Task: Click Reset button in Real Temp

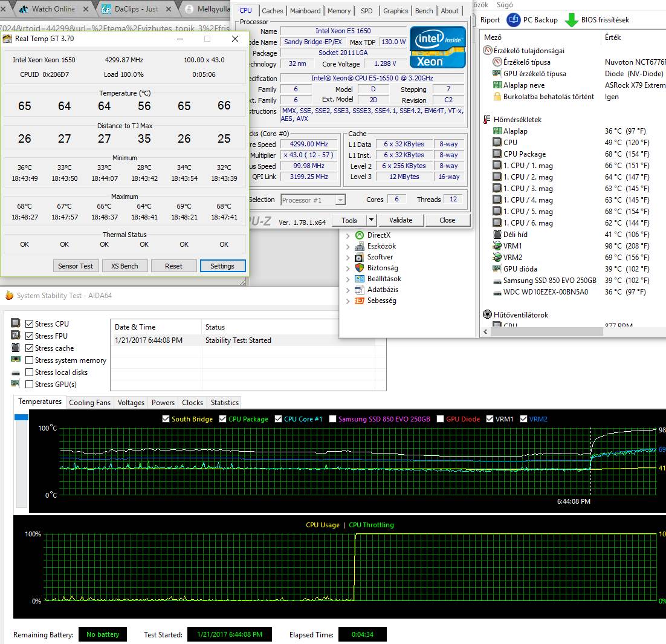Action: point(173,265)
